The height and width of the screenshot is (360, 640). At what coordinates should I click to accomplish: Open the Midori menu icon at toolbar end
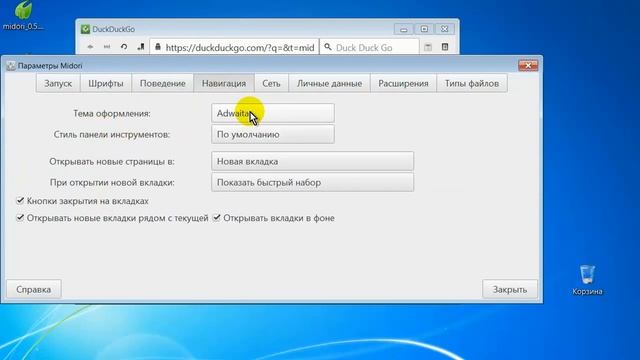point(445,47)
